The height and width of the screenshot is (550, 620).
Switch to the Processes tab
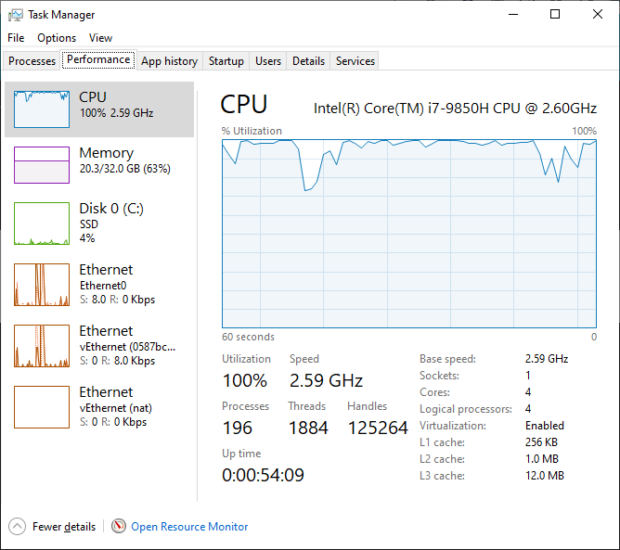32,61
